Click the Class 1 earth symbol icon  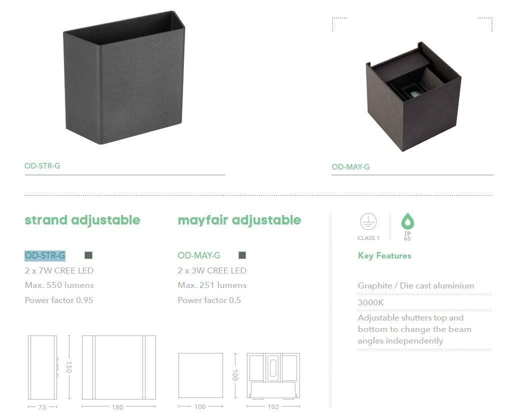pos(368,221)
